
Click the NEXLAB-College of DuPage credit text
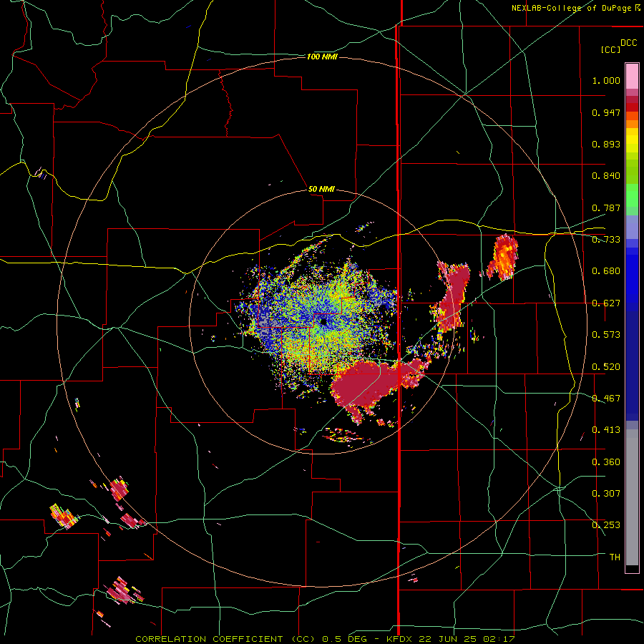(x=576, y=8)
